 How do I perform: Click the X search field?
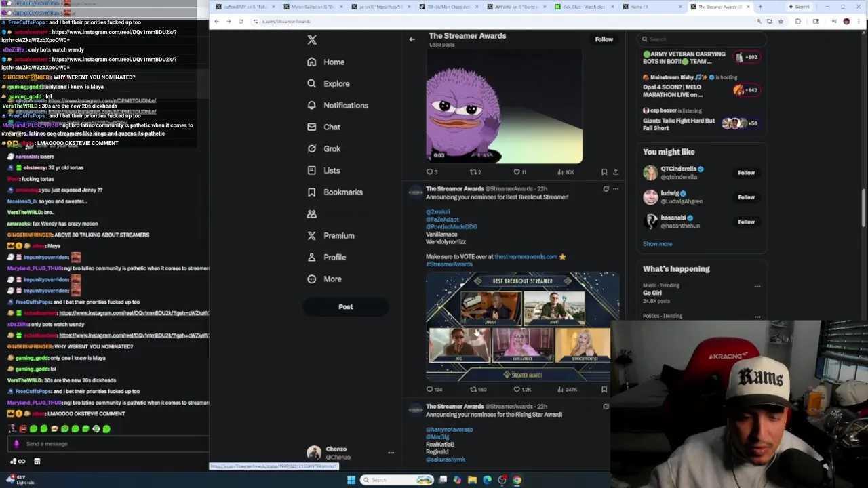click(x=701, y=39)
